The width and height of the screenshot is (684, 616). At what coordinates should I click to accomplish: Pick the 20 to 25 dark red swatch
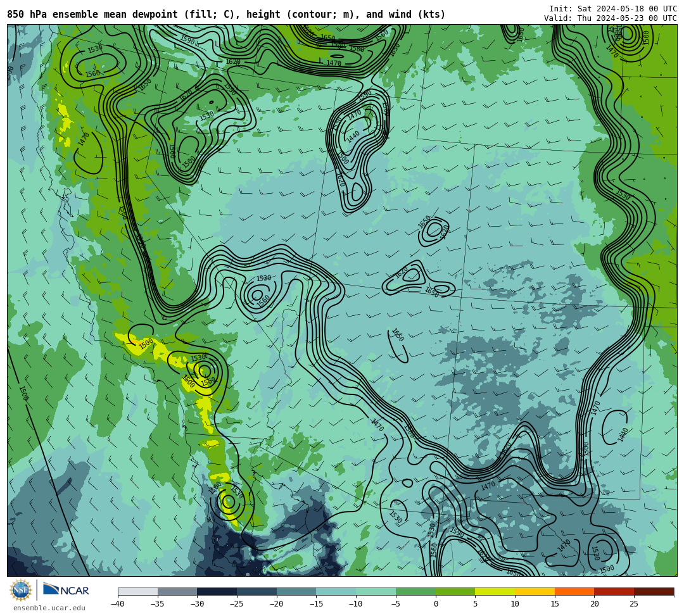(x=614, y=591)
